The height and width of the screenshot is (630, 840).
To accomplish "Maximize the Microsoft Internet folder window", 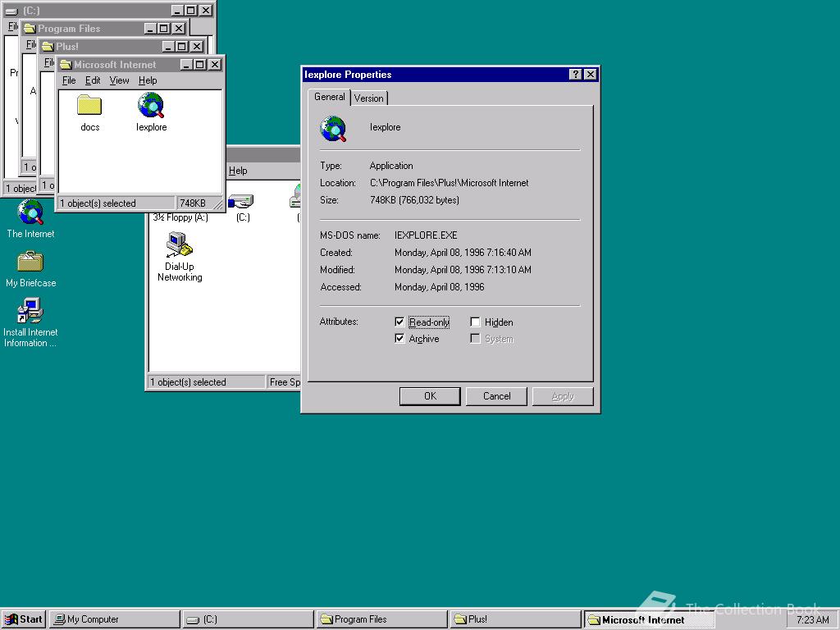I will (200, 65).
